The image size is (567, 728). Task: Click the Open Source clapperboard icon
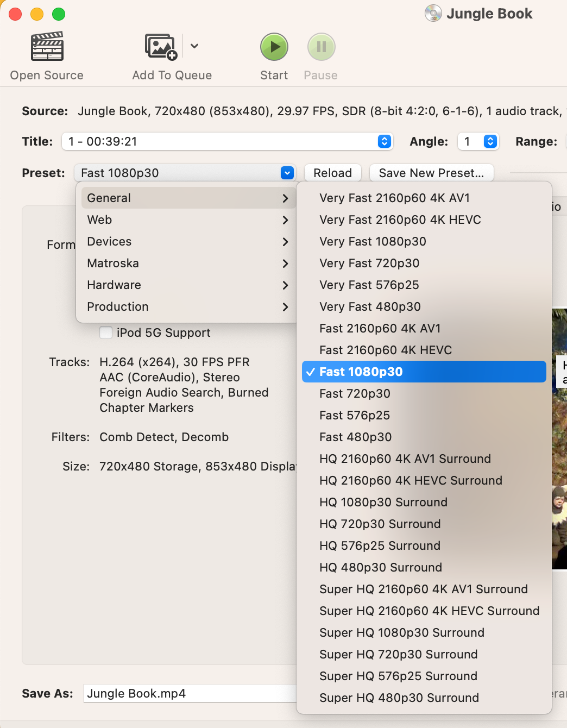(x=47, y=46)
